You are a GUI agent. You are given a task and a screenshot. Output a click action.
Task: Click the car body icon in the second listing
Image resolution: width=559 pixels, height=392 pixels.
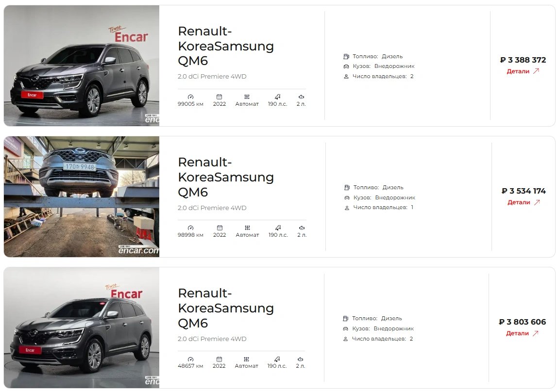tap(347, 197)
